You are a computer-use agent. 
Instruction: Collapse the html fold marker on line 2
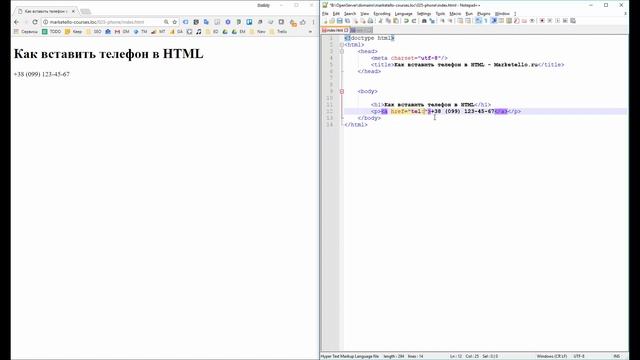(342, 45)
